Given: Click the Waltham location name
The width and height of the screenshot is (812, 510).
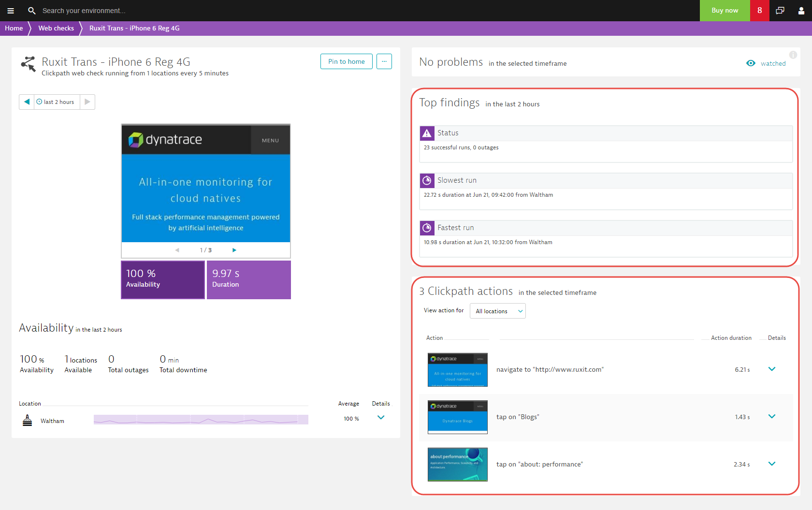Looking at the screenshot, I should tap(52, 421).
